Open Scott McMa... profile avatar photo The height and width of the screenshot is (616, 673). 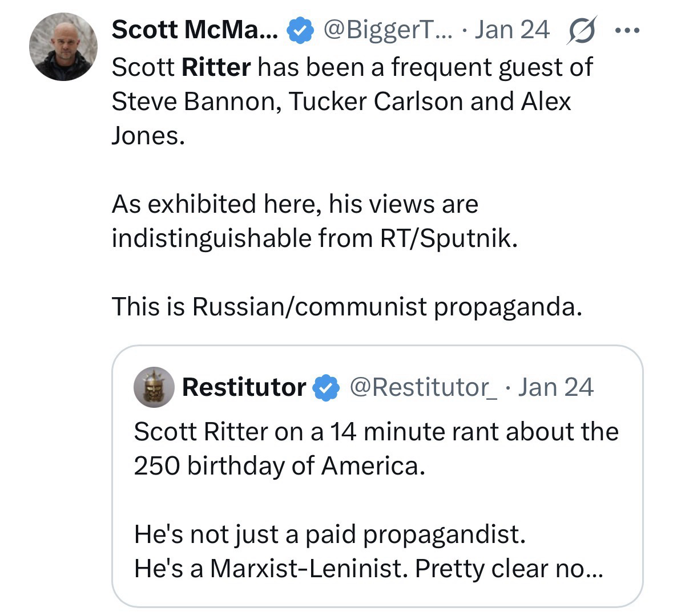click(63, 47)
